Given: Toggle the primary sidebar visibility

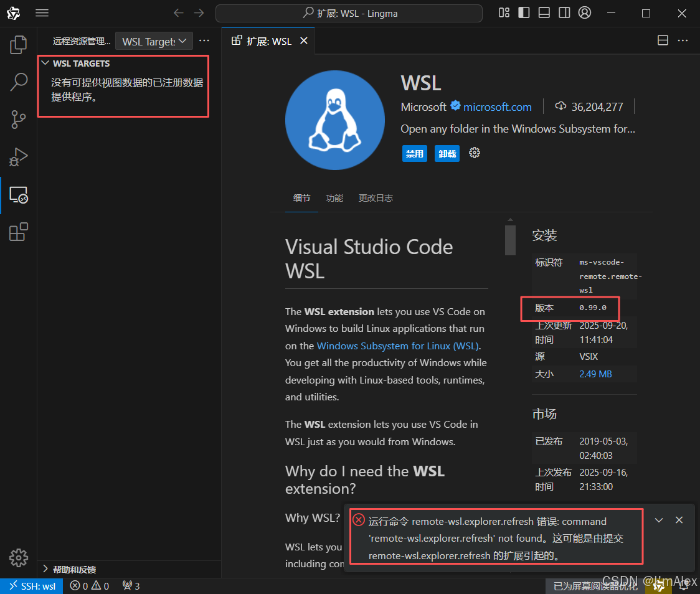Looking at the screenshot, I should click(524, 13).
